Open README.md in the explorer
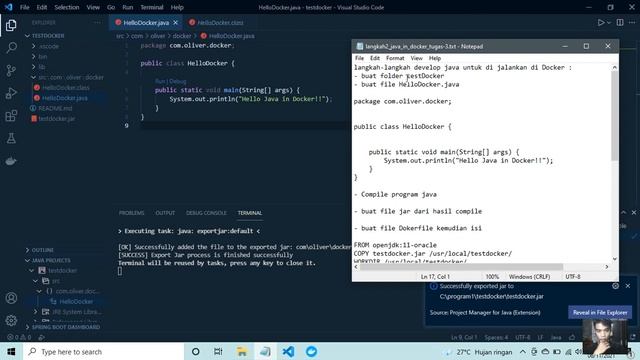 click(55, 108)
